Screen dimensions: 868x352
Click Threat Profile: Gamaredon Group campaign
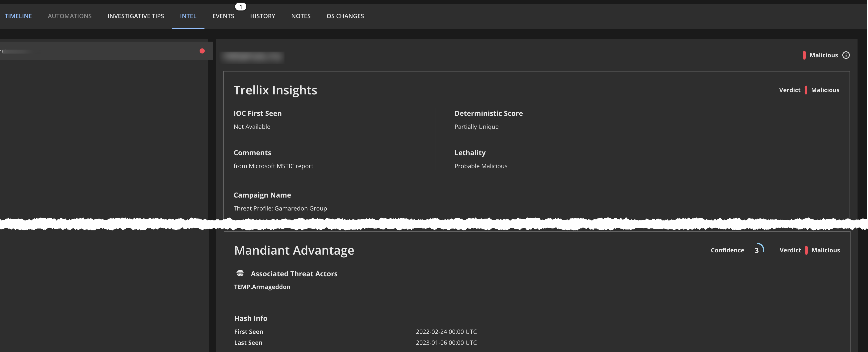(280, 208)
